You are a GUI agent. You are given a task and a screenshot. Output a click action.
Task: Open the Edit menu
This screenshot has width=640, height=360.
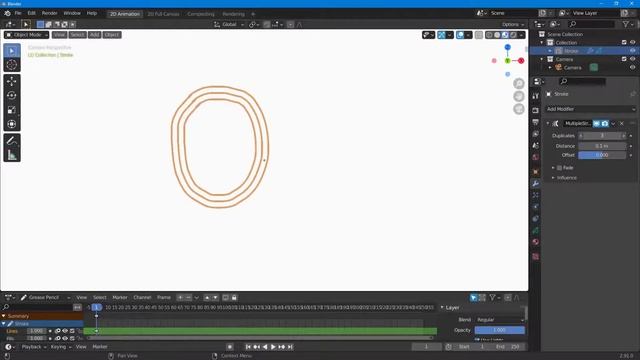(x=31, y=13)
